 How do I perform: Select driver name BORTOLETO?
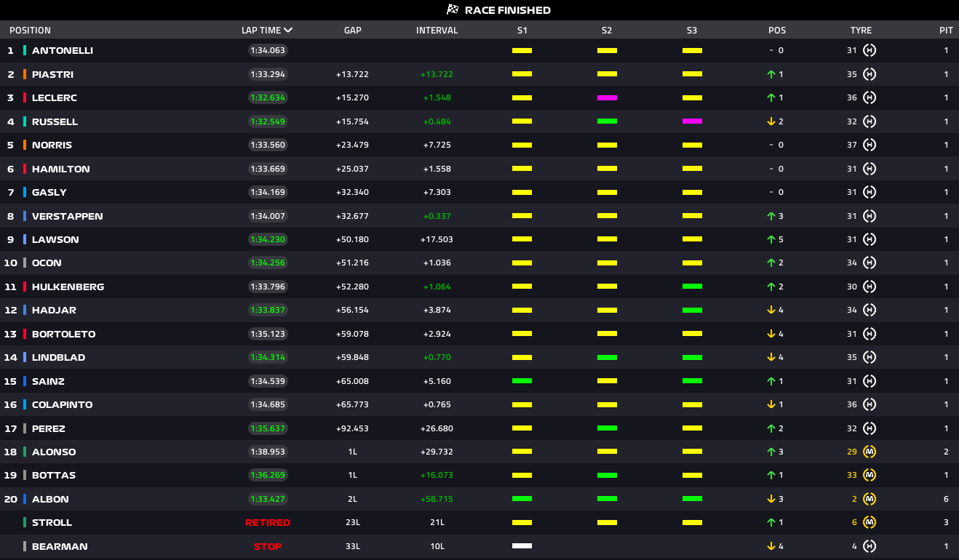coord(64,334)
